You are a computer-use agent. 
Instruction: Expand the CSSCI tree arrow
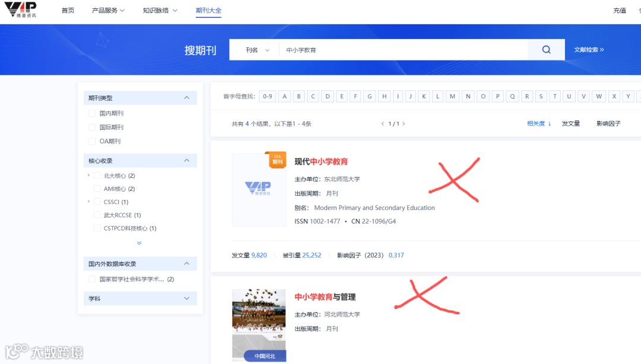(88, 202)
